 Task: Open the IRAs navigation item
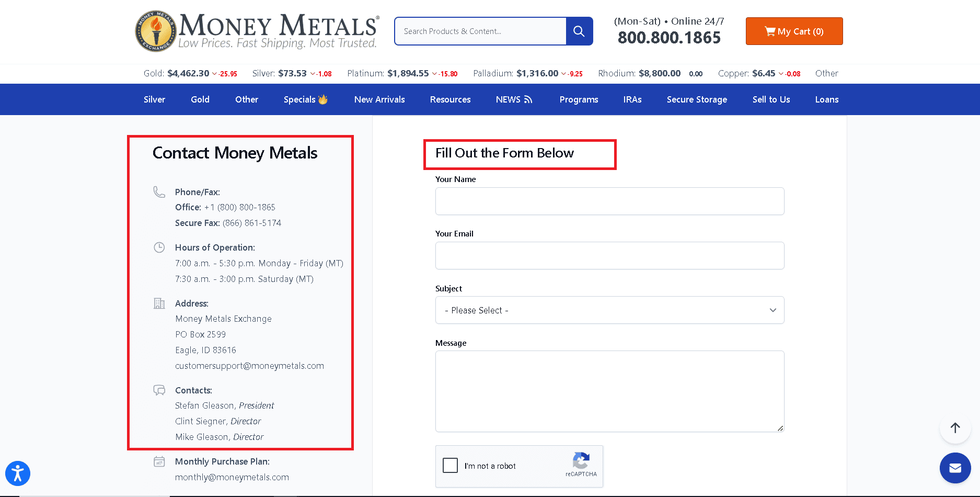(x=632, y=99)
